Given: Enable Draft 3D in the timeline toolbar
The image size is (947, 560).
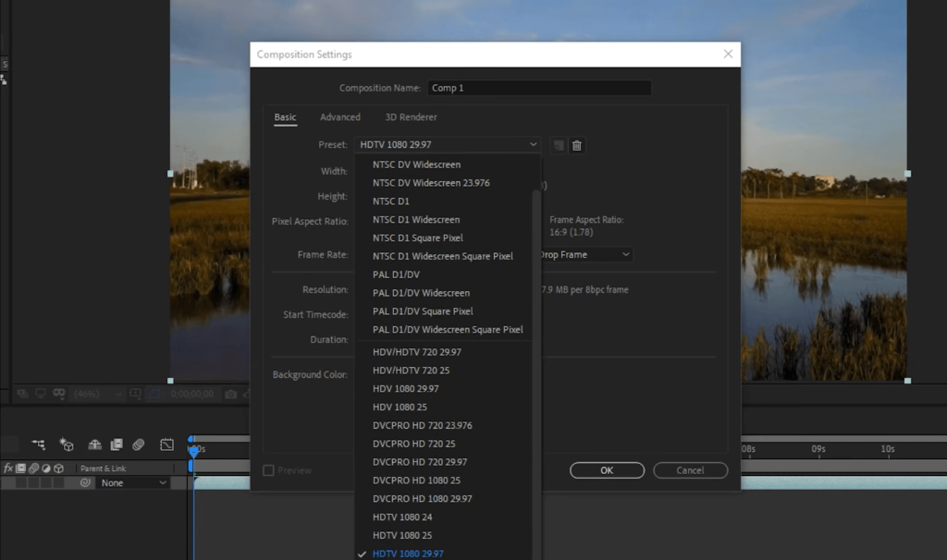Looking at the screenshot, I should pyautogui.click(x=67, y=444).
